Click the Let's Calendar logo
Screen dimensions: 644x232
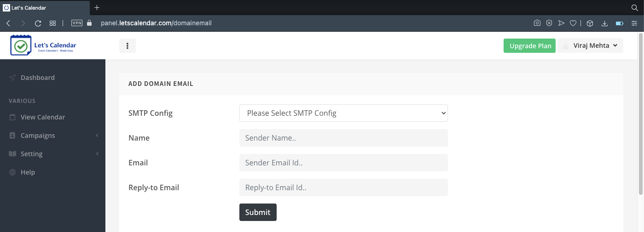click(x=43, y=46)
